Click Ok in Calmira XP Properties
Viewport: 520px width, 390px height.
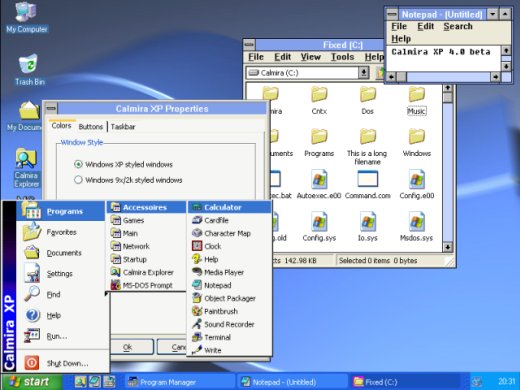pos(132,347)
